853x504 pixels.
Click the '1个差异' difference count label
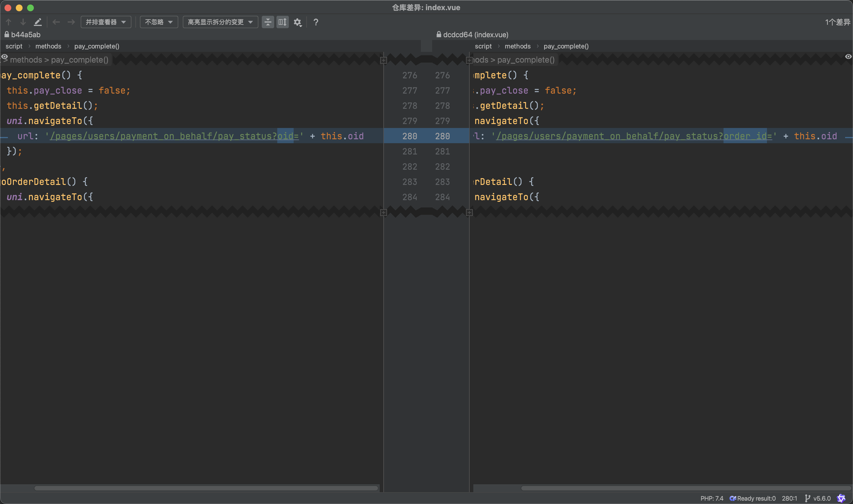tap(837, 22)
